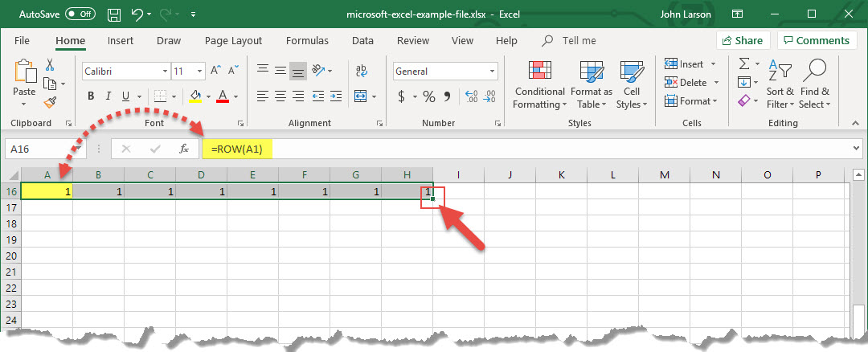The width and height of the screenshot is (868, 352).
Task: Open the font name dropdown showing Calibri
Action: point(125,72)
